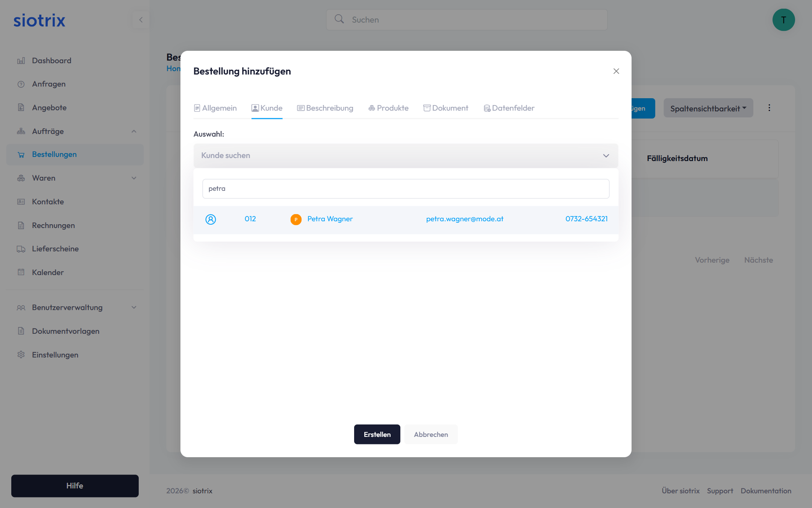Click the Lieferscheine truck icon
The height and width of the screenshot is (508, 812).
click(21, 249)
